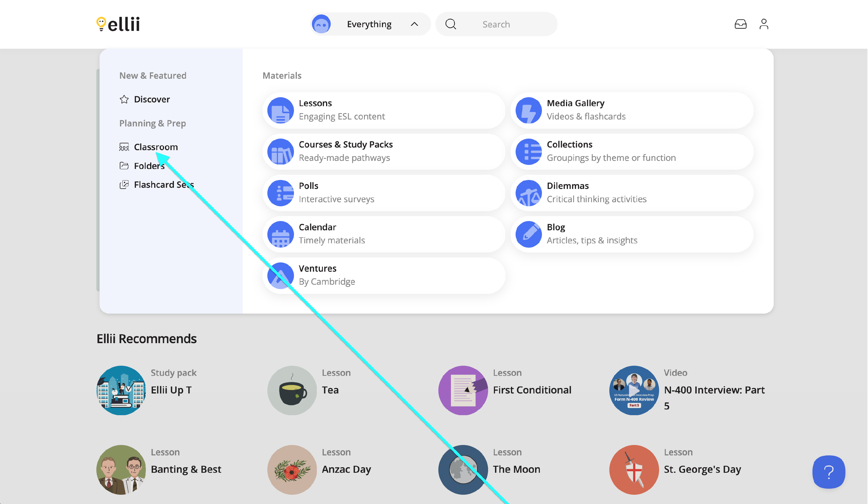
Task: Go to Discover under New & Featured
Action: (152, 99)
